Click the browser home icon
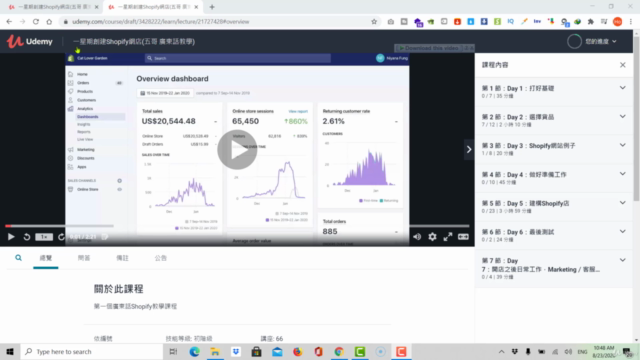This screenshot has height=360, width=640. 49,22
